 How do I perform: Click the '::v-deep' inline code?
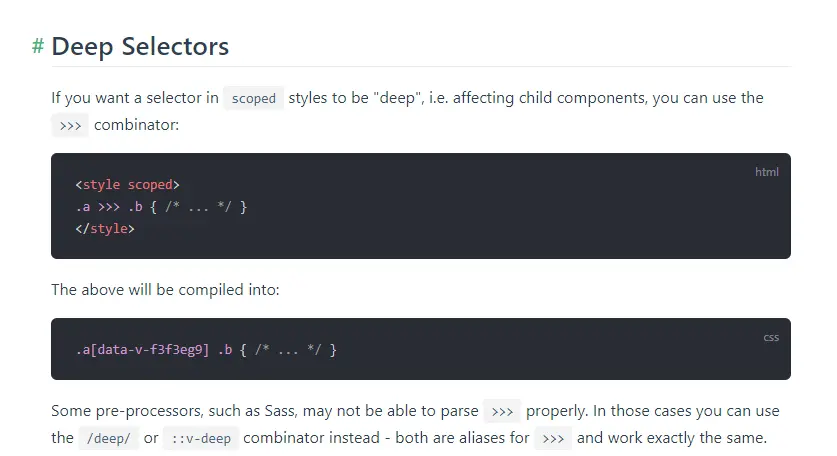(x=201, y=438)
